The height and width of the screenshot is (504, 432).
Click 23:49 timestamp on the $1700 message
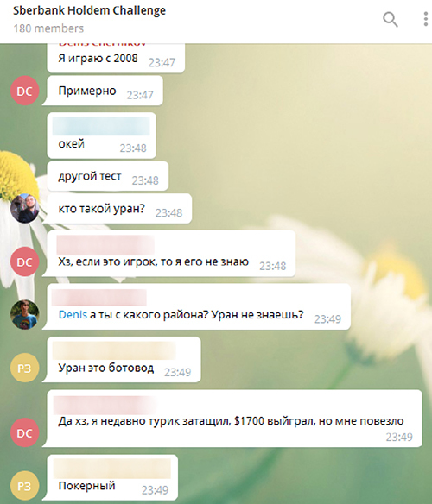coord(399,437)
